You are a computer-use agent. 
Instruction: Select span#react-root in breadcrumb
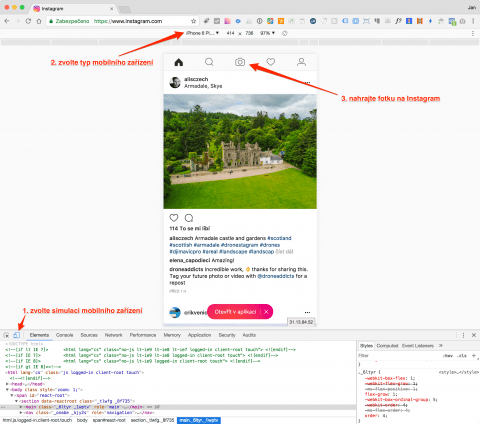coord(109,420)
